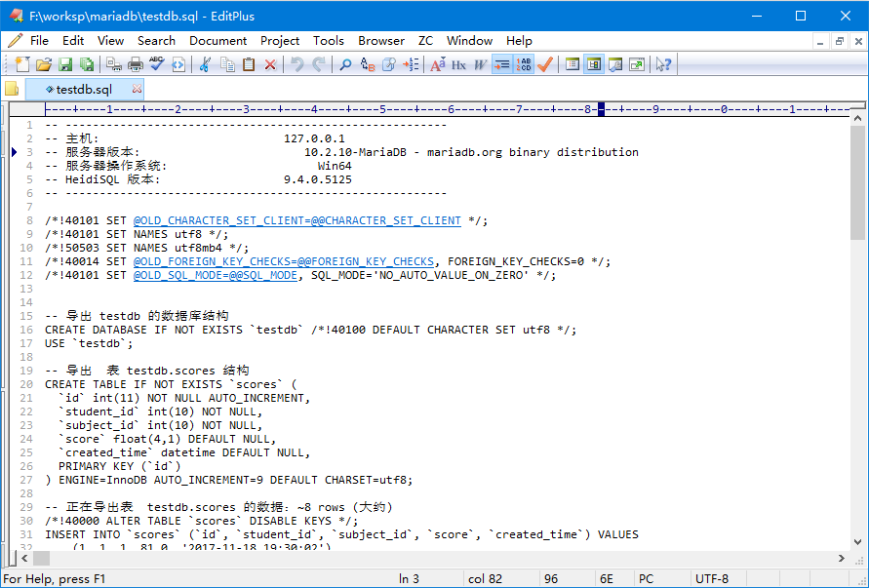Viewport: 869px width, 588px height.
Task: Click the Replace icon in toolbar
Action: 367,64
